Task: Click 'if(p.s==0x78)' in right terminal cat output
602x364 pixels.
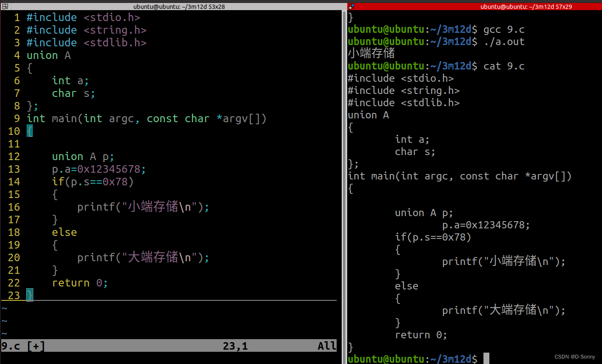Action: (x=433, y=237)
